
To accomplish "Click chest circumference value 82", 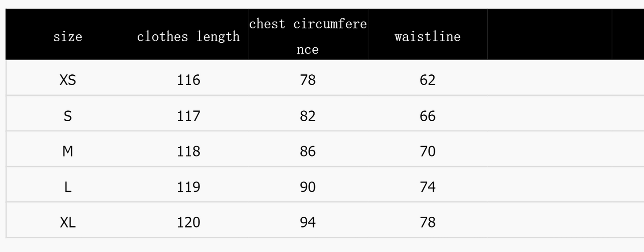I will (308, 117).
